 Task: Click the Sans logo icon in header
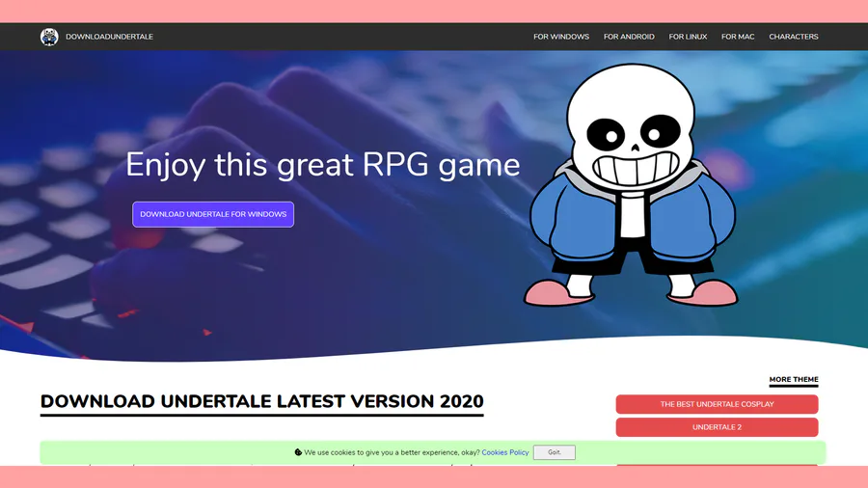tap(49, 37)
